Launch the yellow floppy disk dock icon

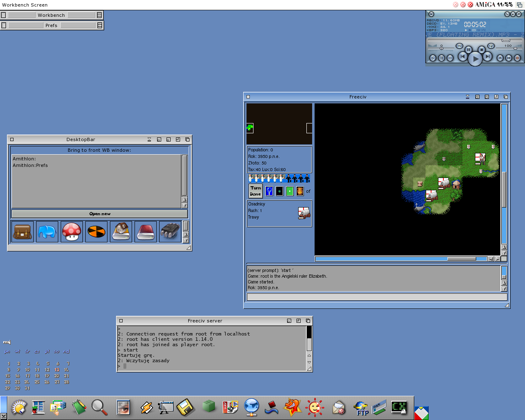[x=185, y=407]
